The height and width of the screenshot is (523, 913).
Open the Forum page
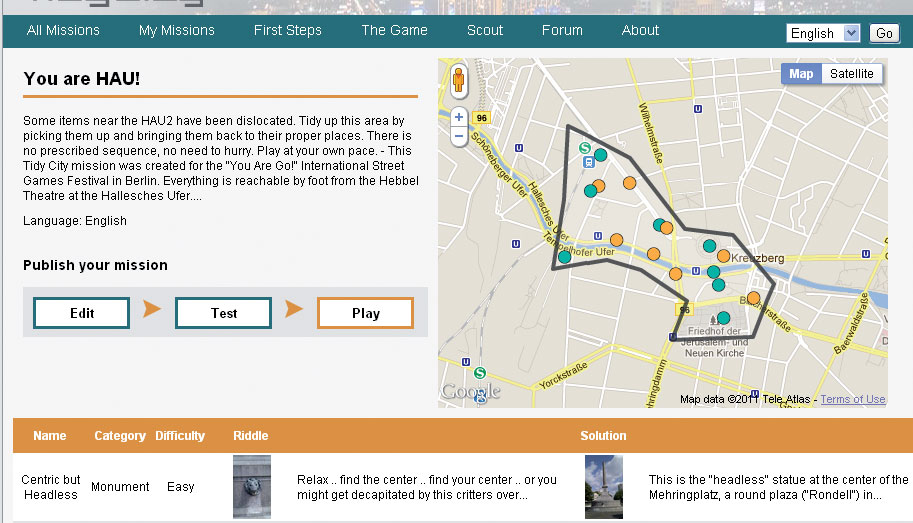click(562, 30)
